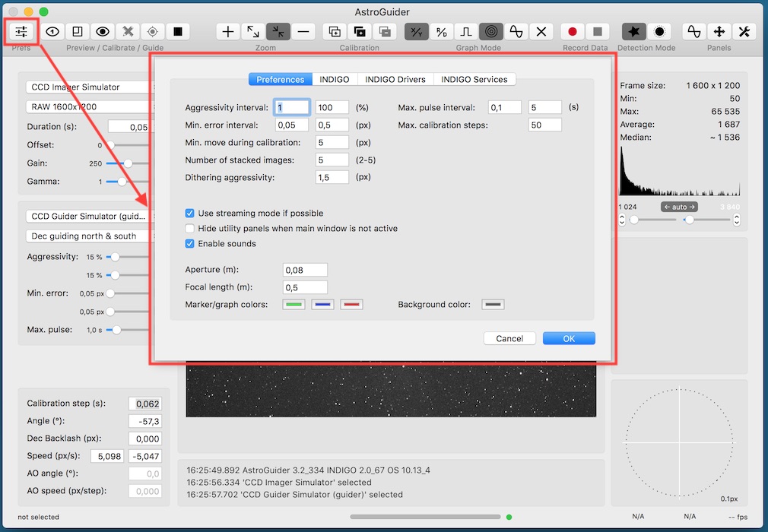The width and height of the screenshot is (768, 532).
Task: Click the expanding-arrows zoom icon
Action: [x=253, y=32]
